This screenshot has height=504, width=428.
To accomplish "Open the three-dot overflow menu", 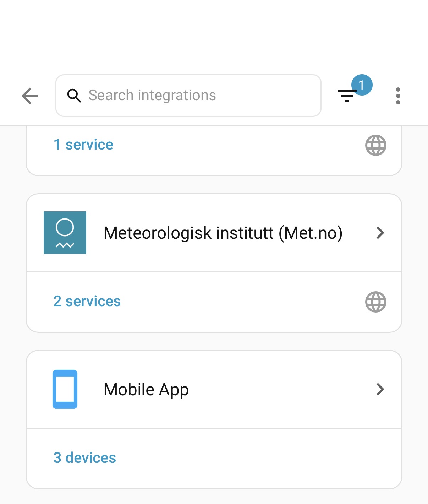I will (x=398, y=96).
